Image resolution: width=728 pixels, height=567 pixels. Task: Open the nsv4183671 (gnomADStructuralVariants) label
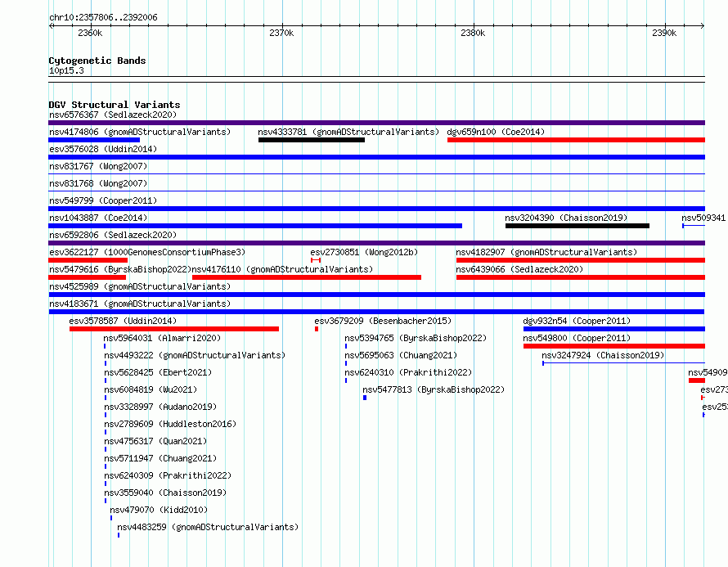coord(140,304)
